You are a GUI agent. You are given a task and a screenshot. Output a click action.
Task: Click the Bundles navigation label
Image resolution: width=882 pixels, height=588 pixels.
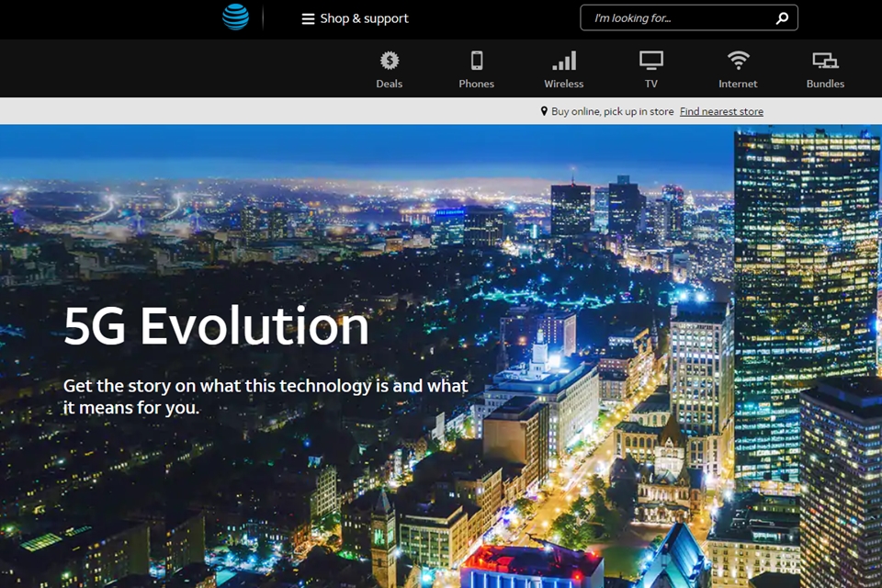pyautogui.click(x=824, y=84)
